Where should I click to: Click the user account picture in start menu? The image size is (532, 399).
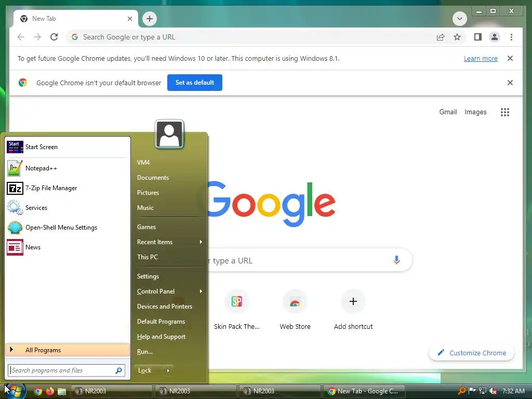pyautogui.click(x=169, y=134)
